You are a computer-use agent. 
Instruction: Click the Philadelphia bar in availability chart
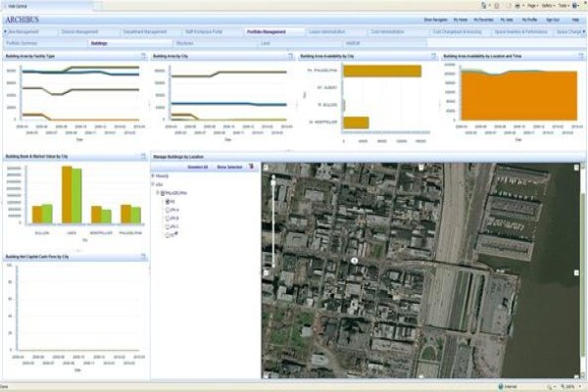[382, 71]
